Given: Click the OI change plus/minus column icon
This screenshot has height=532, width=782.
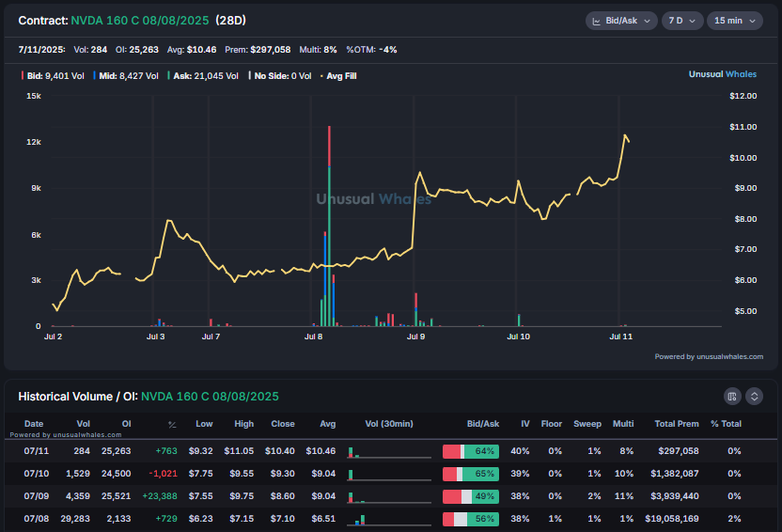Looking at the screenshot, I should pos(172,424).
